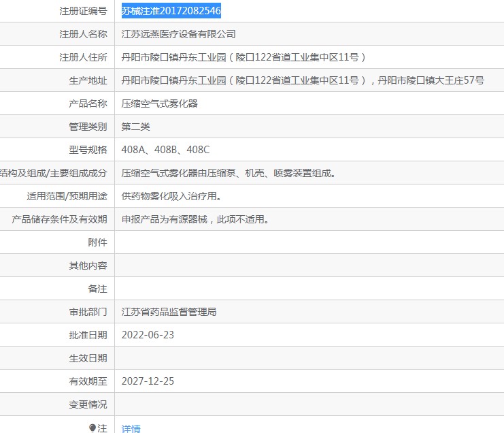Click management category value 第二类
The width and height of the screenshot is (504, 433).
pyautogui.click(x=135, y=127)
